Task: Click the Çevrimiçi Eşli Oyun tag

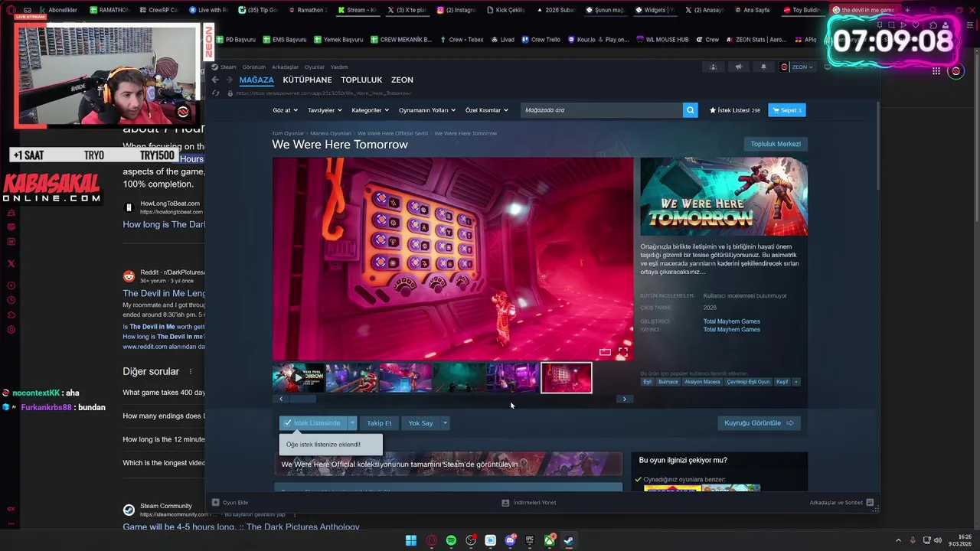Action: (749, 382)
